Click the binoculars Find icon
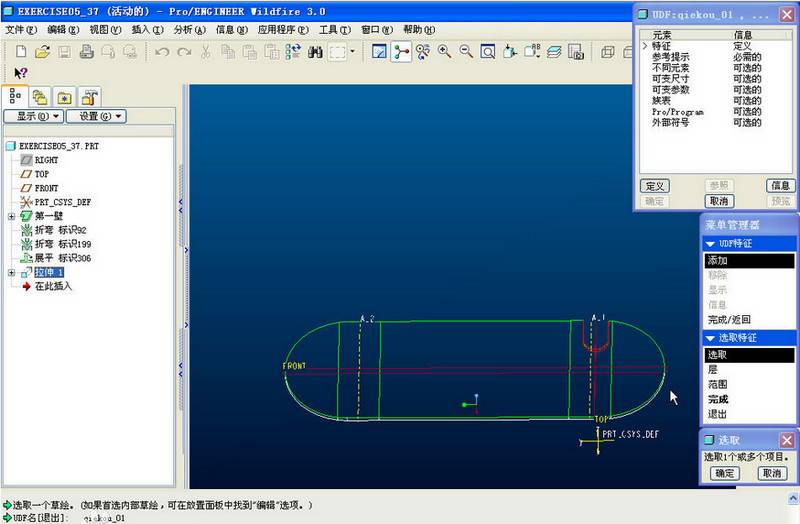 coord(314,51)
